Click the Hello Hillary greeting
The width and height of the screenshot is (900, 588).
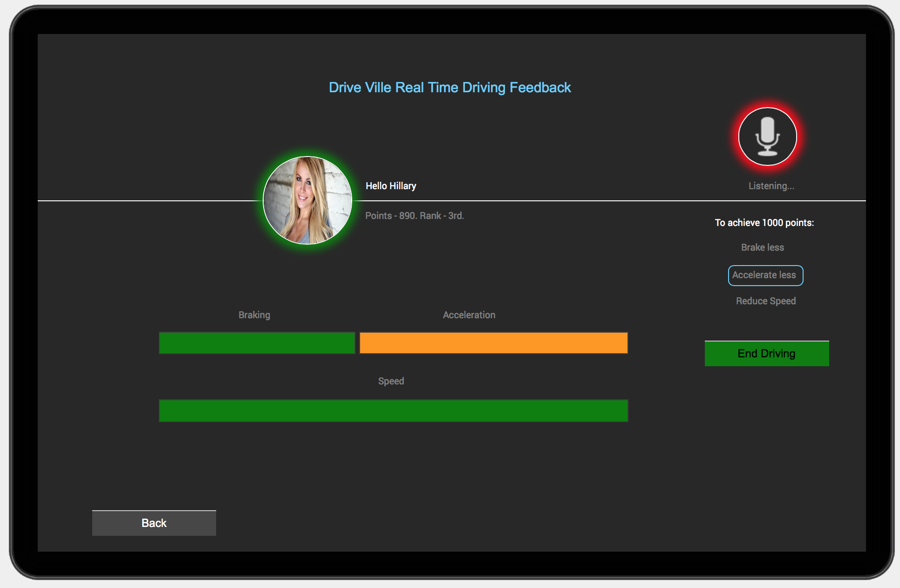point(390,186)
